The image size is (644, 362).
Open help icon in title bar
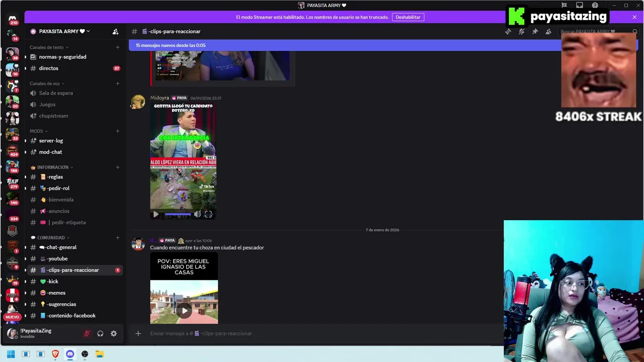[595, 5]
